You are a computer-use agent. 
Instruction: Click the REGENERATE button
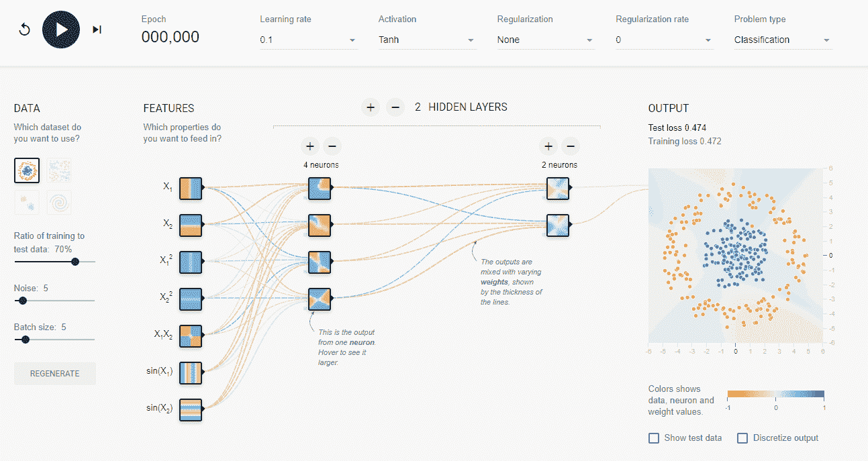(55, 374)
